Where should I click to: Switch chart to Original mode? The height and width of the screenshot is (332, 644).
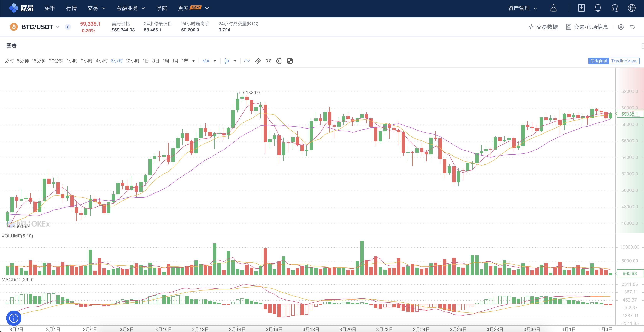[x=599, y=61]
